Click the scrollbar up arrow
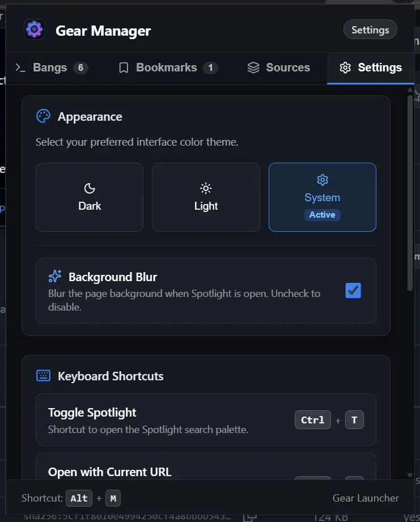Screen dimensions: 420x522 pos(410,90)
